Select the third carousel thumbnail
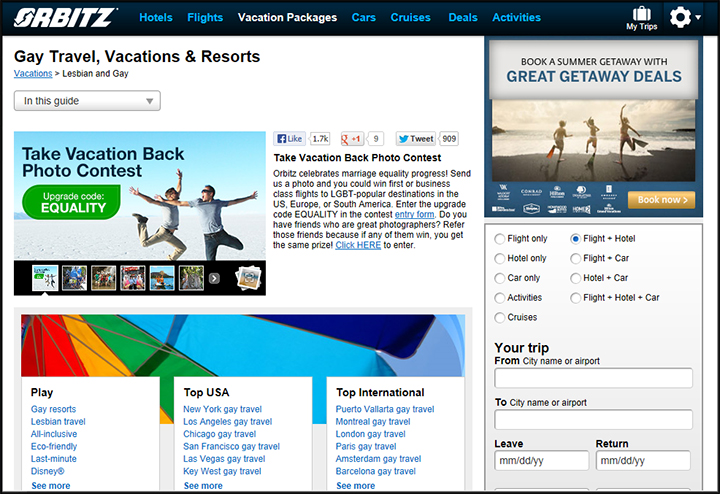 point(104,278)
